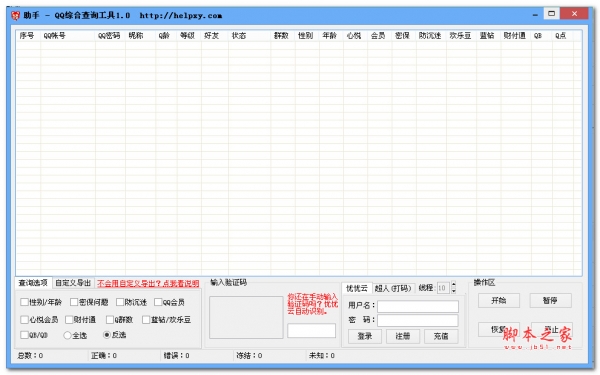Minimize the QQ query tool window
600x375 pixels.
click(x=535, y=14)
